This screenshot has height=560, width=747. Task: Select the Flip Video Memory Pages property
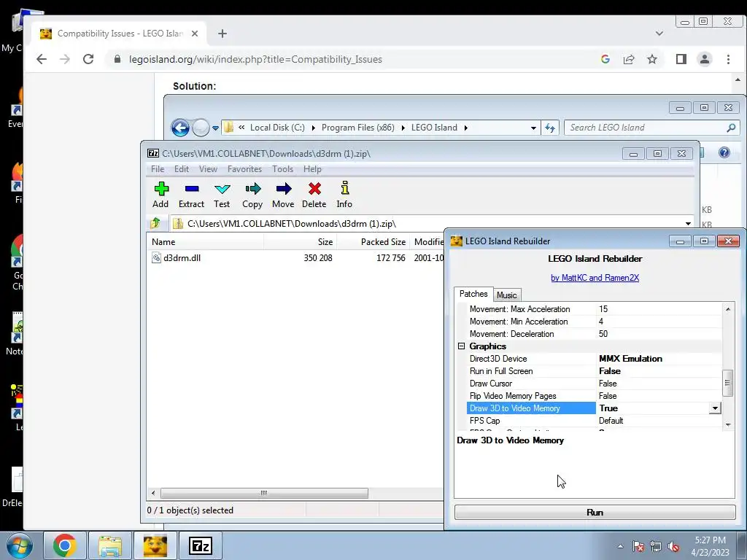[x=594, y=396]
